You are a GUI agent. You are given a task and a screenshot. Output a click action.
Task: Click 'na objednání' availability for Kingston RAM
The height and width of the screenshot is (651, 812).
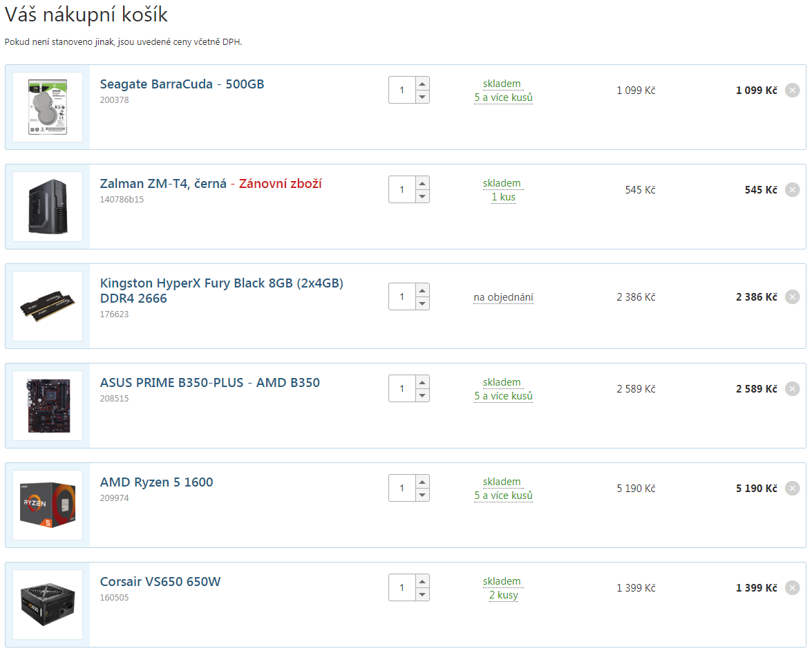pos(503,298)
